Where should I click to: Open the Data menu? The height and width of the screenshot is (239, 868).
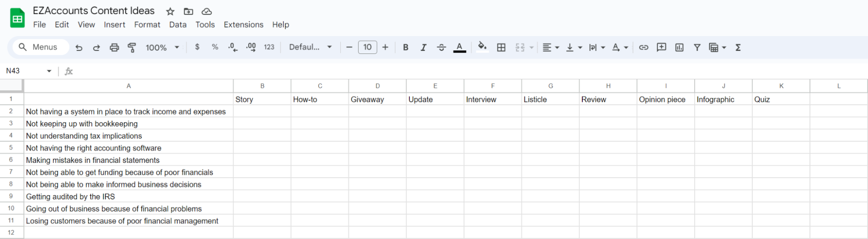(178, 25)
